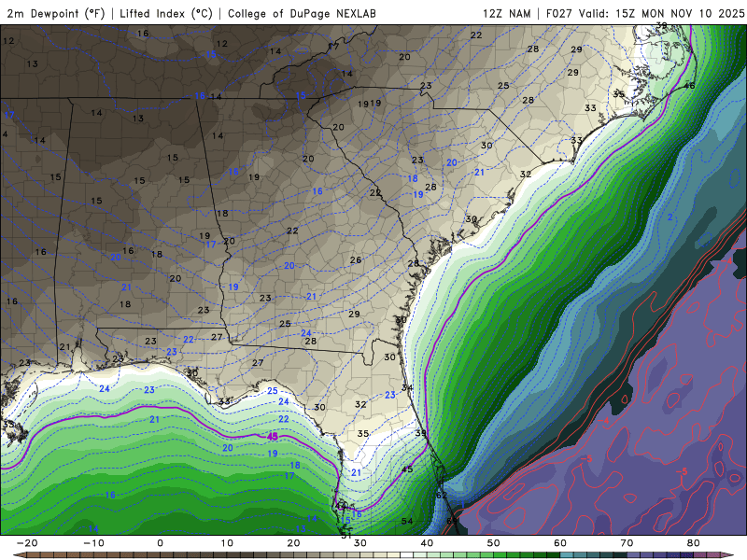This screenshot has width=747, height=560.
Task: Click the dewpoint value 46 near Cape Hatteras
Action: pyautogui.click(x=689, y=86)
